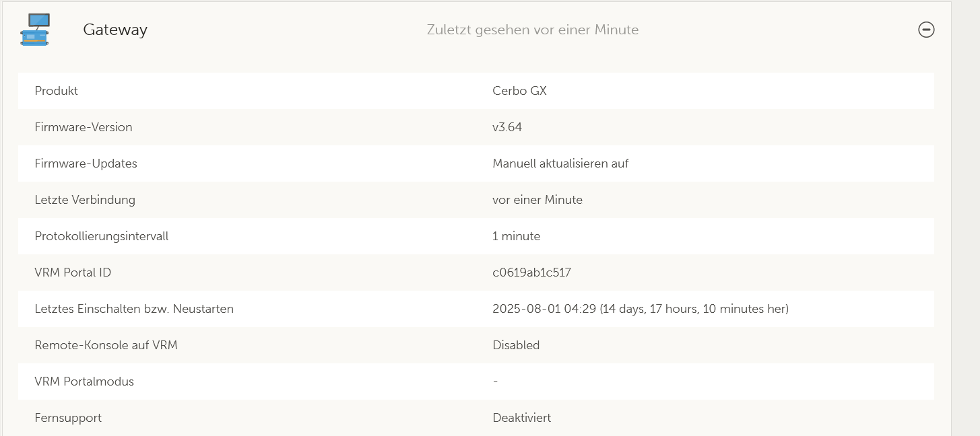The width and height of the screenshot is (980, 436).
Task: Click the Firmware-Updates row label
Action: point(86,163)
